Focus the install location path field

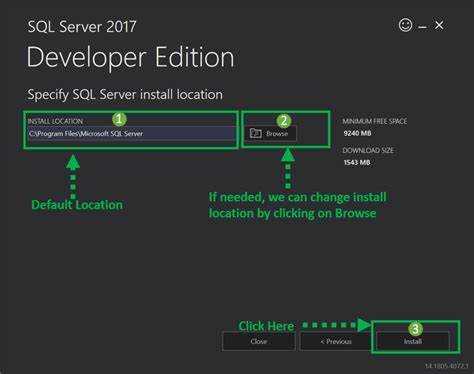[x=131, y=134]
